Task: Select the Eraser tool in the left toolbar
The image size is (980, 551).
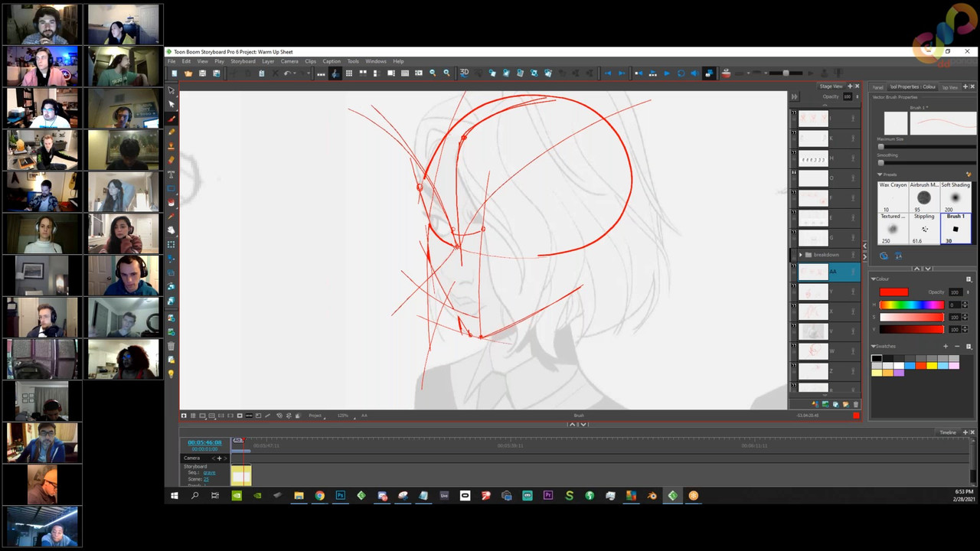Action: pyautogui.click(x=171, y=159)
